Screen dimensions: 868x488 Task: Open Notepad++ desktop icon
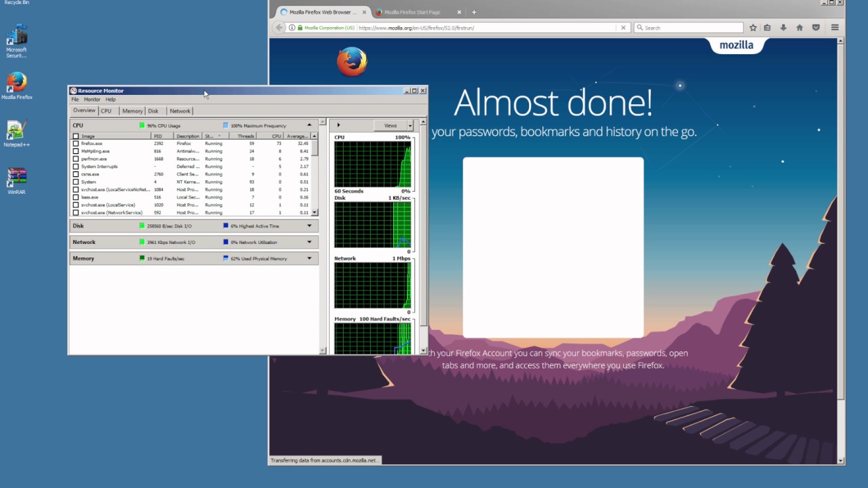coord(16,134)
